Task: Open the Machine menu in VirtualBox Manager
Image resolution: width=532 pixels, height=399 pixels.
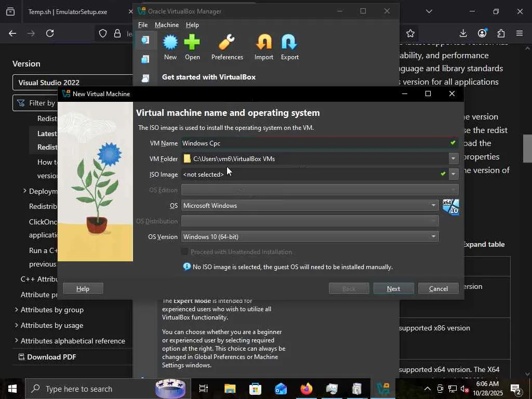Action: 167,25
